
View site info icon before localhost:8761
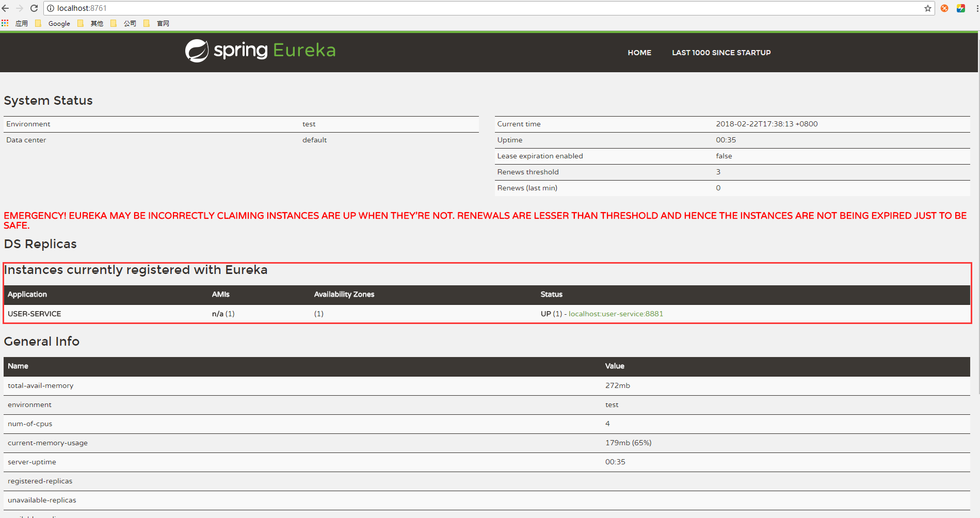pos(51,8)
